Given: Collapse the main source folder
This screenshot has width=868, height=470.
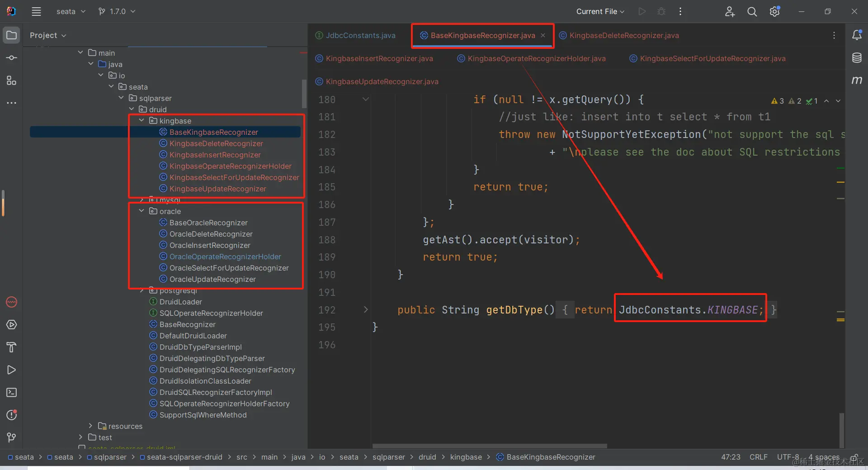Looking at the screenshot, I should (x=80, y=53).
